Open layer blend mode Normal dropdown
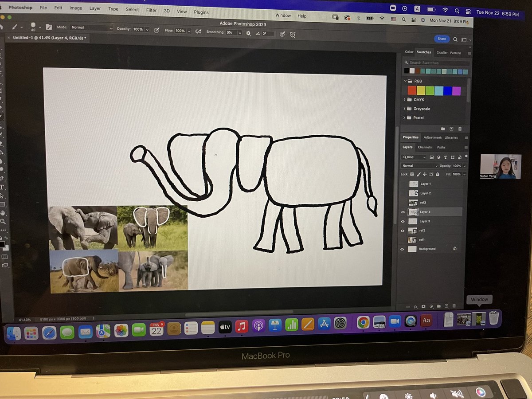 click(419, 166)
